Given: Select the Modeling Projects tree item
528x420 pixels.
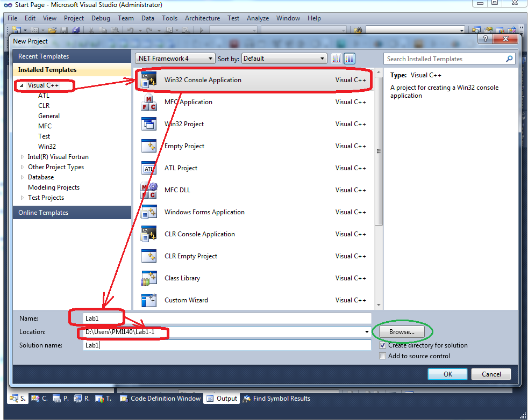Looking at the screenshot, I should [54, 187].
